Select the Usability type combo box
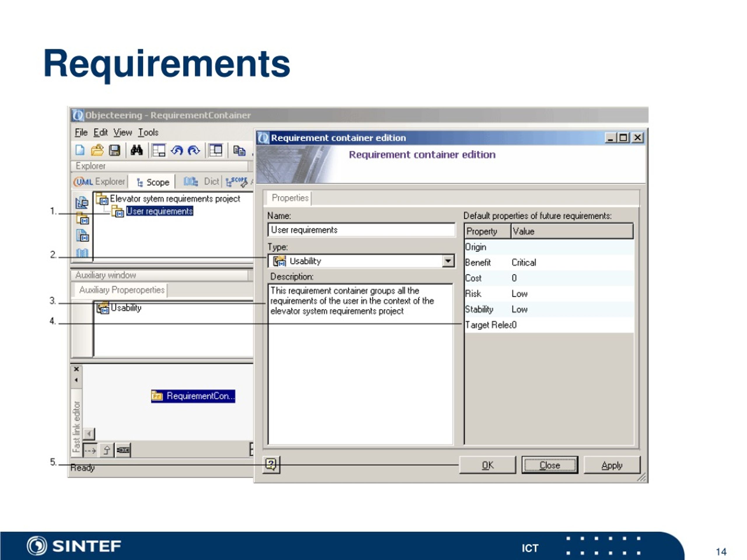Viewport: 747px width, 560px height. 361,261
